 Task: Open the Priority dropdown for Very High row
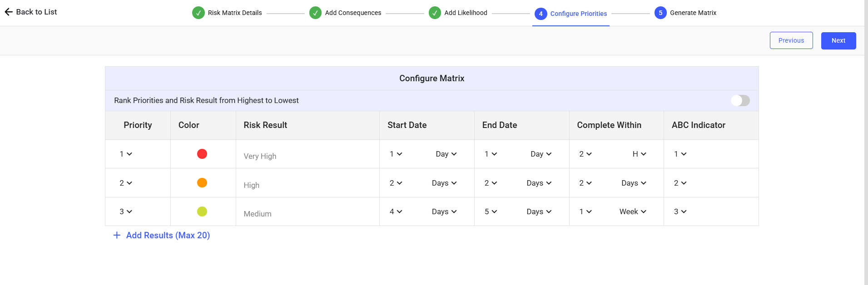coord(126,154)
